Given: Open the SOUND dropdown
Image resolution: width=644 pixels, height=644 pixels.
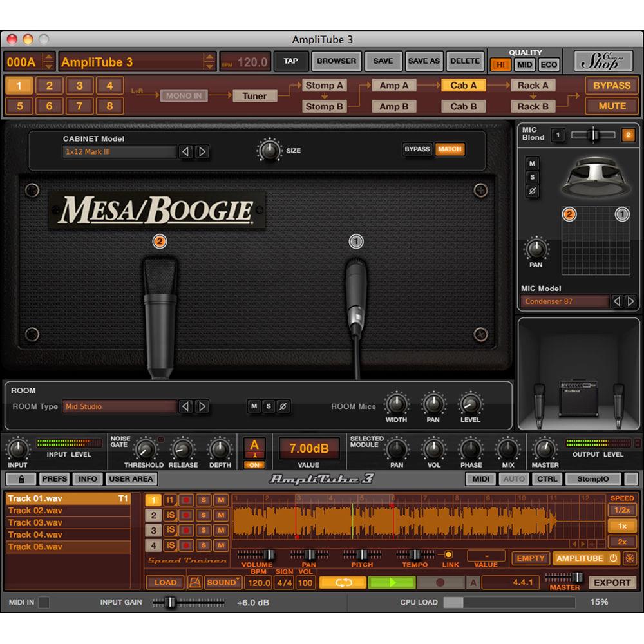Looking at the screenshot, I should click(x=222, y=582).
